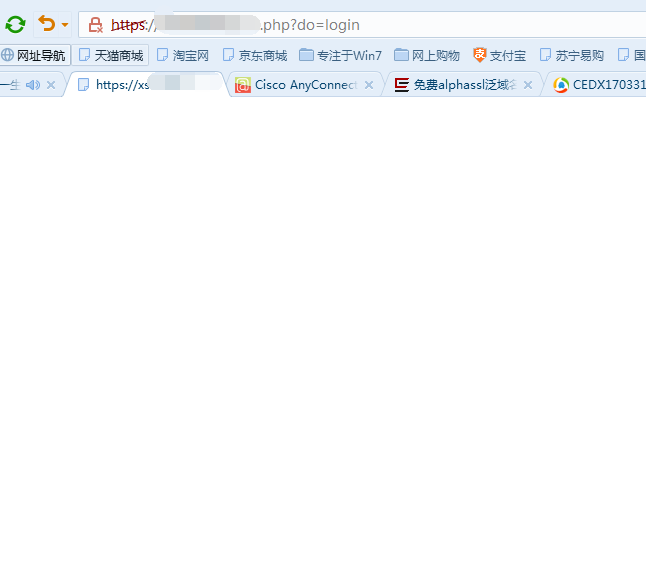The width and height of the screenshot is (646, 577).
Task: Click the page icon of 天猫商城 bookmark
Action: coord(84,55)
